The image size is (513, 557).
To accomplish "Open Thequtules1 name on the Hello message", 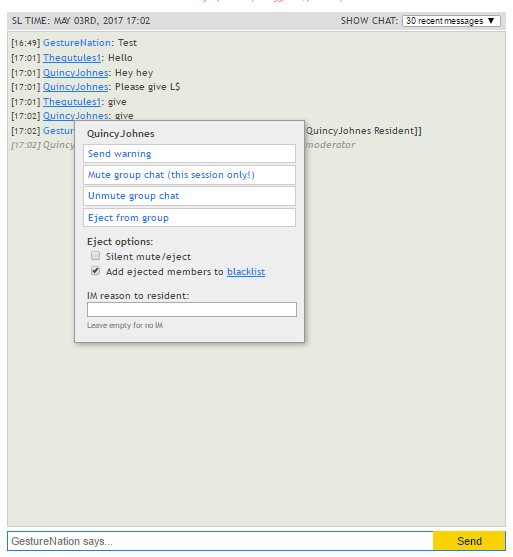I will (72, 58).
